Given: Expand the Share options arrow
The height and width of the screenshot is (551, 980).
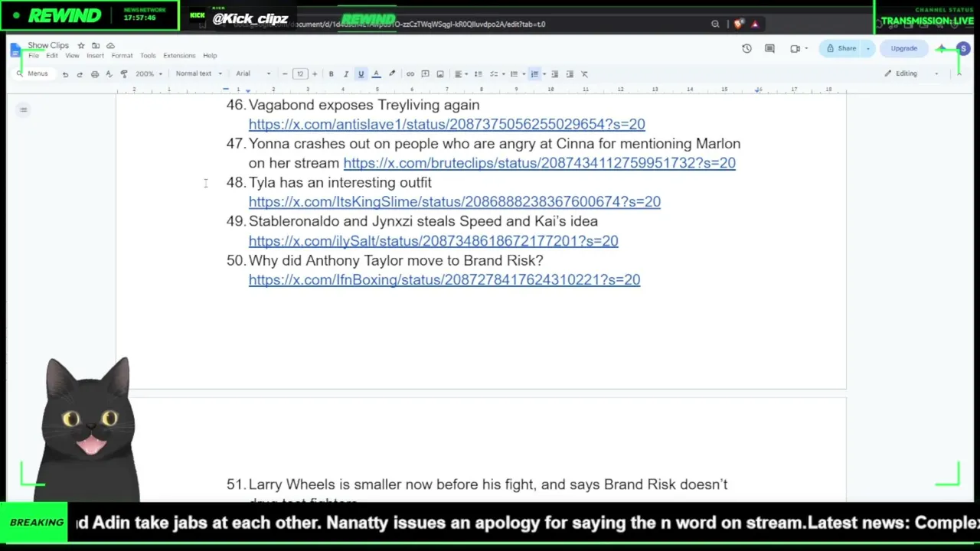Looking at the screenshot, I should click(867, 49).
